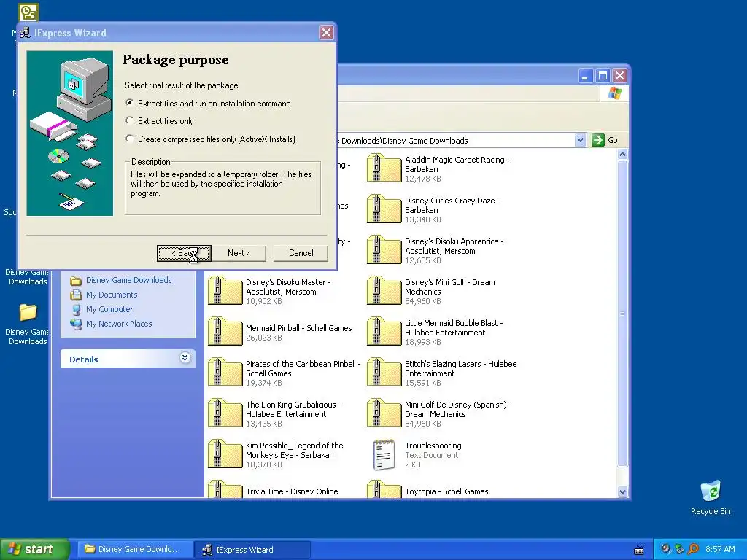
Task: Click the 'Next >' wizard button
Action: point(239,253)
